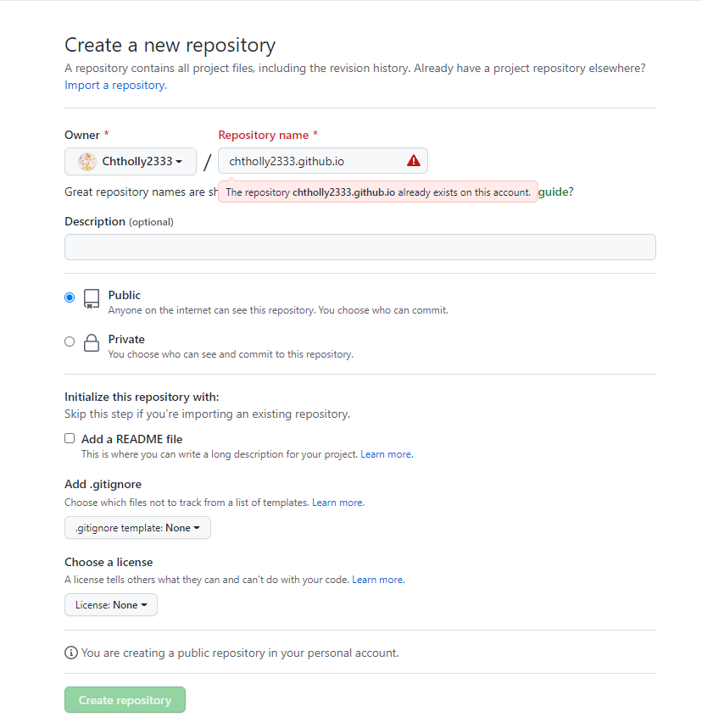Click the red warning triangle icon

click(x=413, y=161)
